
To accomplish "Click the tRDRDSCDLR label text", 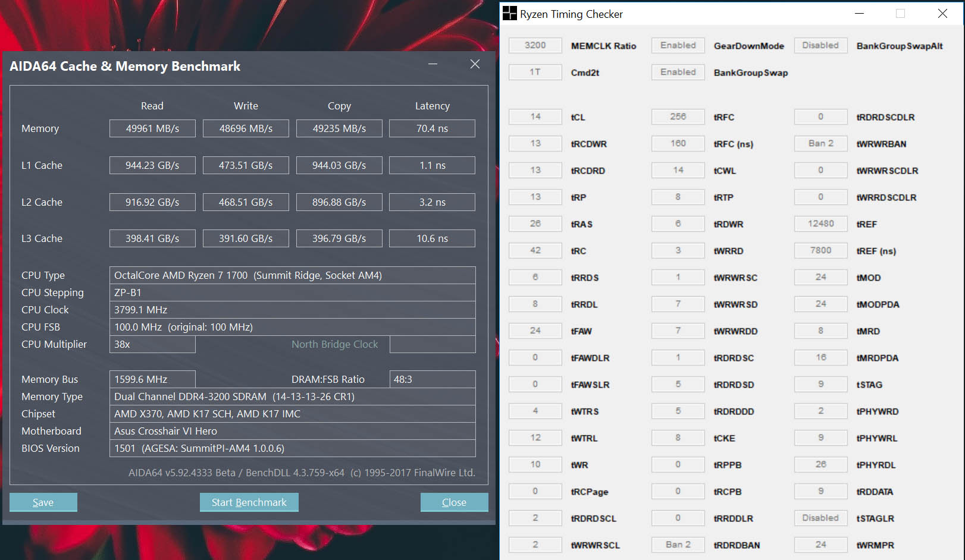I will tap(886, 117).
